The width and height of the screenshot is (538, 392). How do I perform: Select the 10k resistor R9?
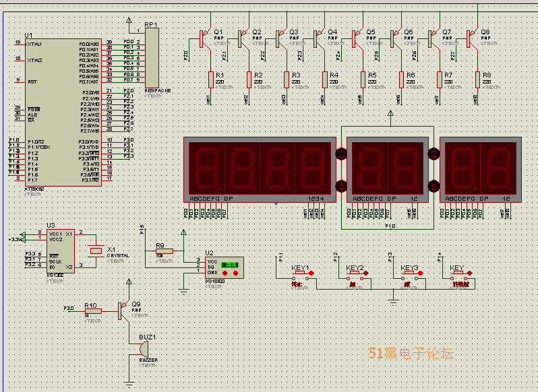[x=165, y=251]
